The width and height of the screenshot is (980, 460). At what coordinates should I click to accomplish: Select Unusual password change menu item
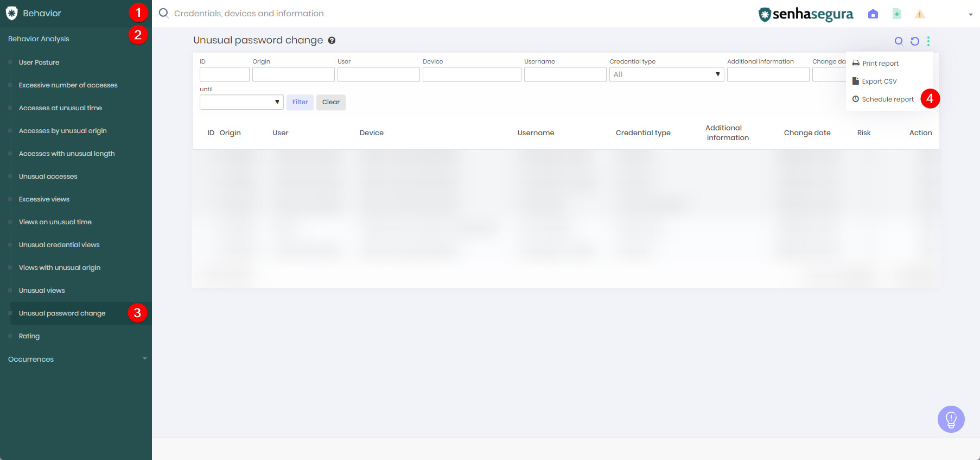point(62,313)
